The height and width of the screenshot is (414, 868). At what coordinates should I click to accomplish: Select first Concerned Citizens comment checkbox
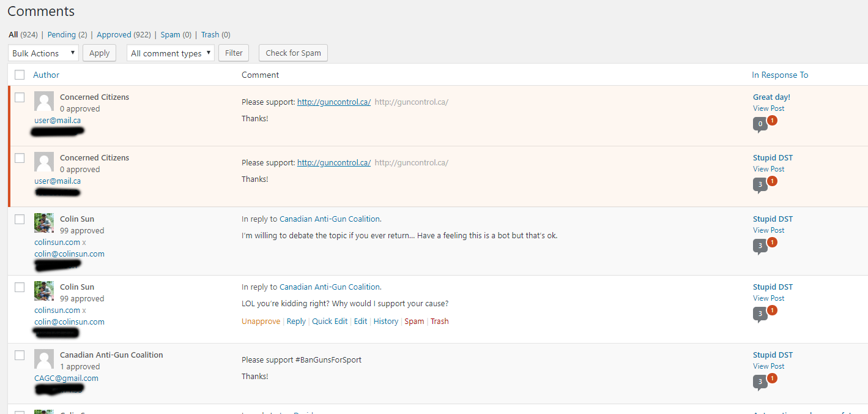pos(20,97)
